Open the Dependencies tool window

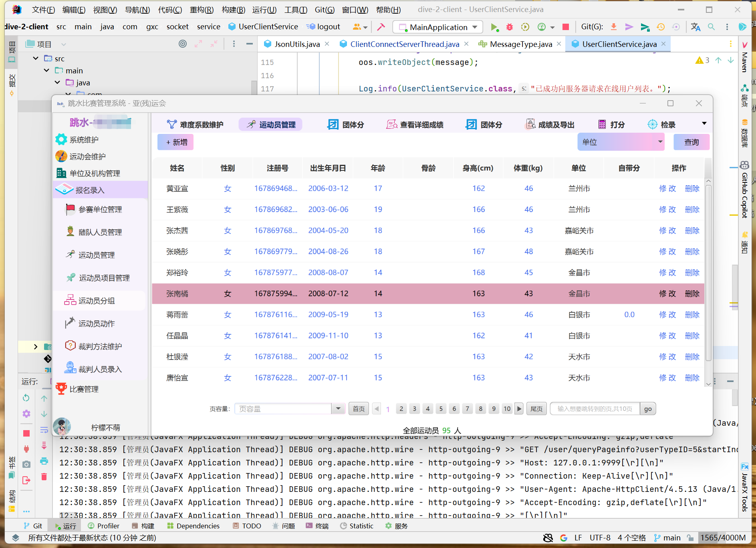click(193, 526)
